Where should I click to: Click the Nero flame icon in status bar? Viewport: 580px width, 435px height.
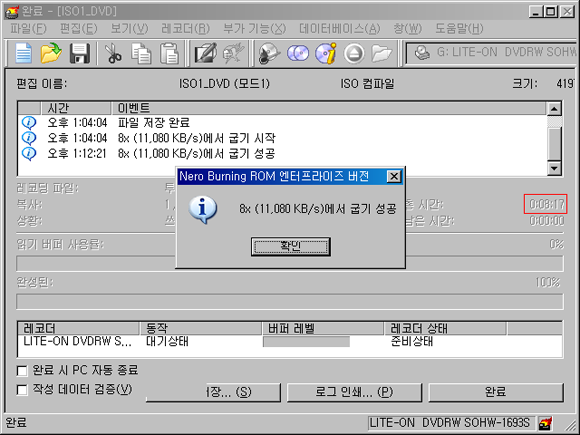545,423
